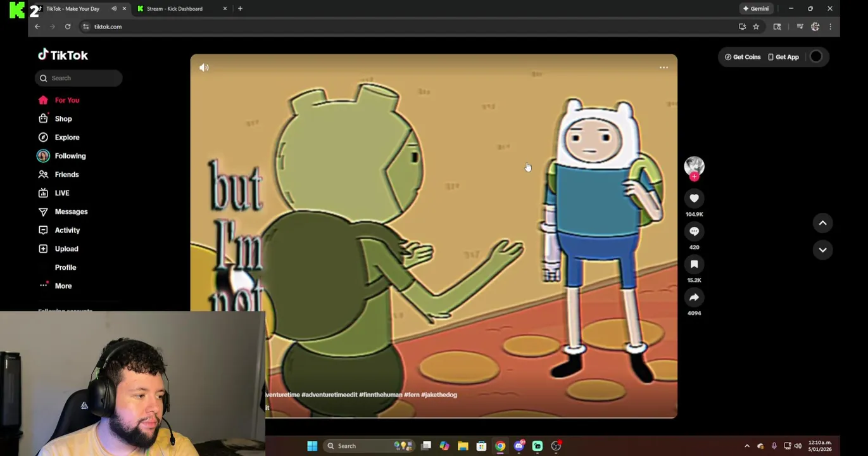Open Copilot from the taskbar
Screen dimensions: 868x456
(444, 446)
